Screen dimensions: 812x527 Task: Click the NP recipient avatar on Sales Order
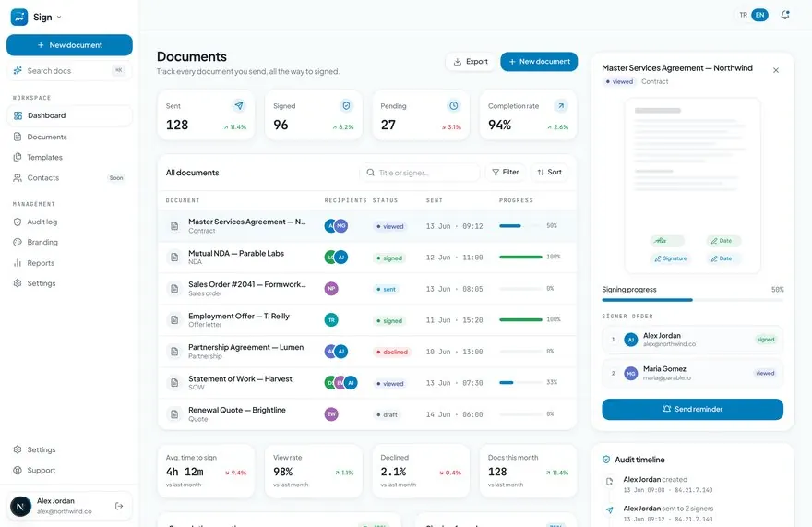click(331, 289)
